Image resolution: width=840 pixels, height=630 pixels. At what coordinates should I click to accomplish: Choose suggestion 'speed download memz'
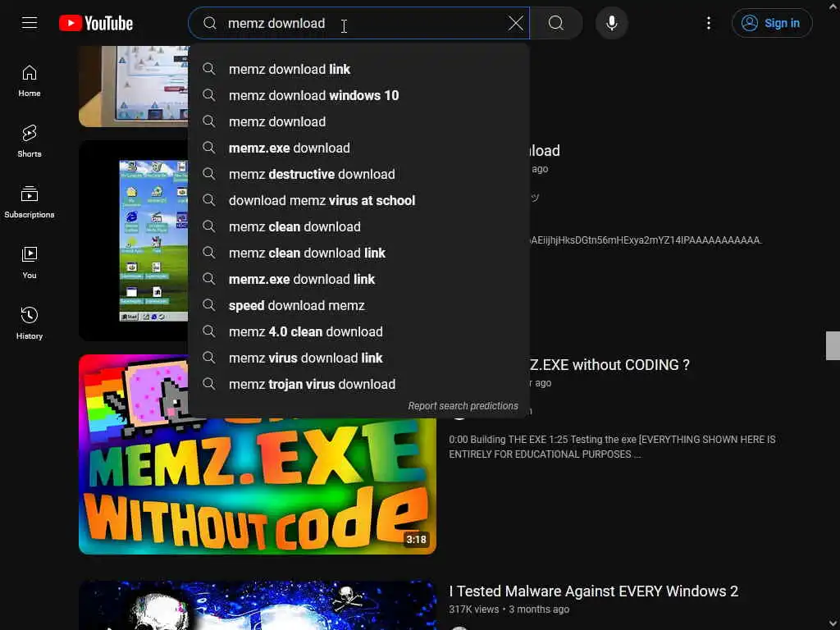359,305
